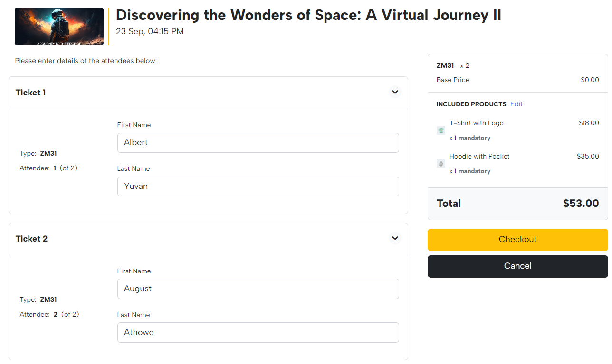Click the ZM31 ticket type in order summary

[445, 65]
